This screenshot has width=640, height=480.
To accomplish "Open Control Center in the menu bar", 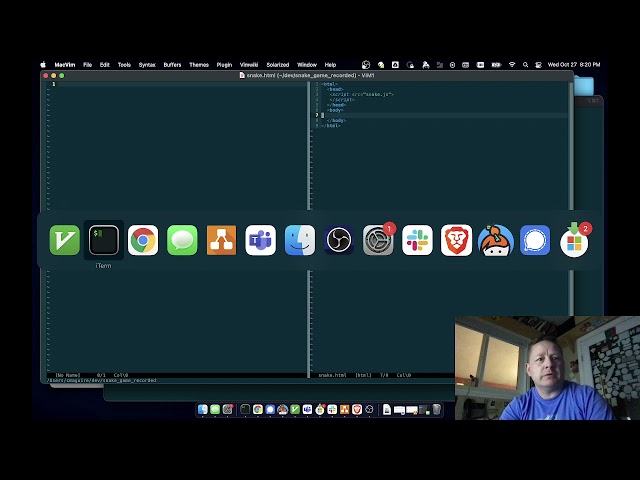I will point(538,64).
